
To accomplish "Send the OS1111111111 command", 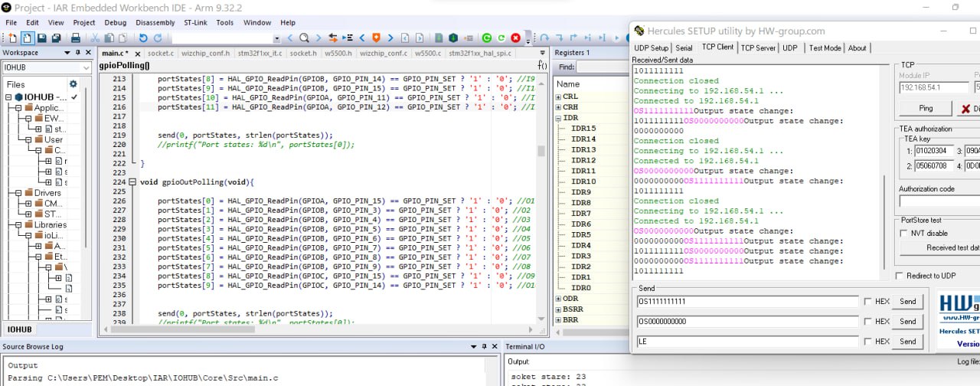I will (907, 302).
